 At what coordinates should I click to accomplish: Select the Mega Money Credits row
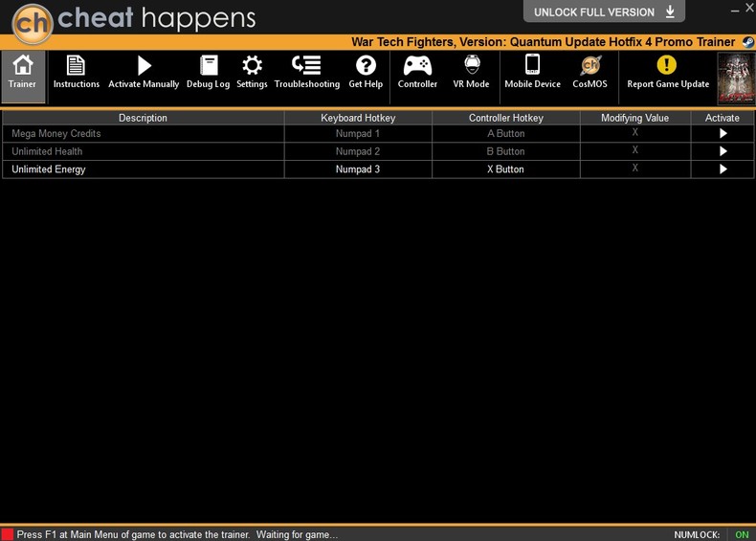pyautogui.click(x=378, y=134)
